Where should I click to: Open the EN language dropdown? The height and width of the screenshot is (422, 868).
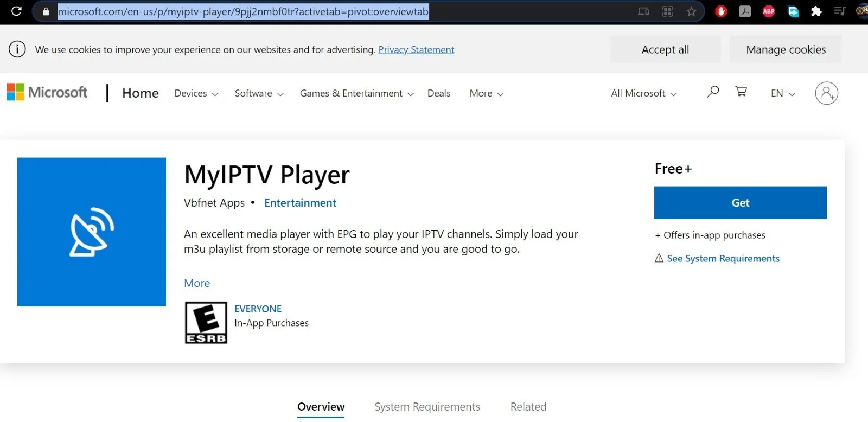tap(783, 93)
